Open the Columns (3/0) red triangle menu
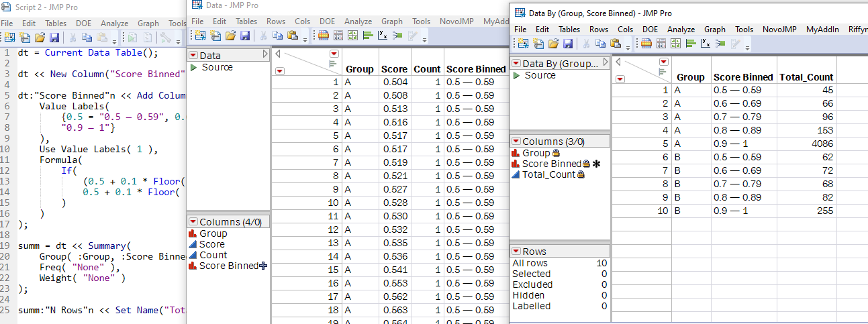 pyautogui.click(x=516, y=142)
